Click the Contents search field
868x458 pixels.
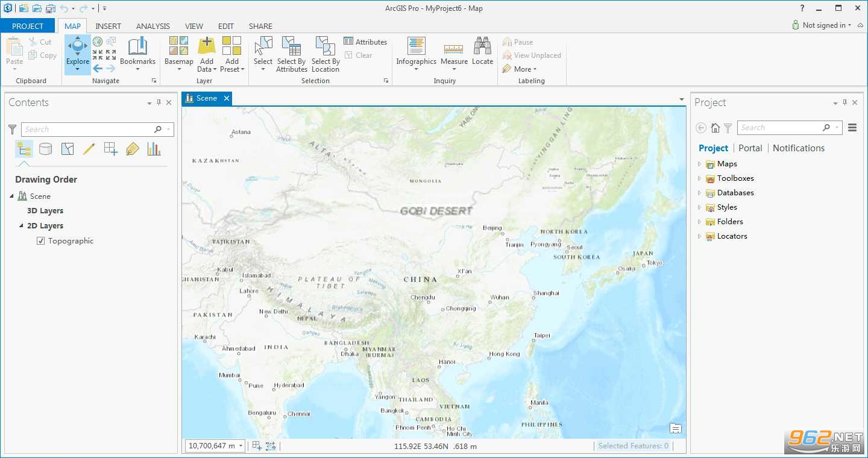[98, 129]
